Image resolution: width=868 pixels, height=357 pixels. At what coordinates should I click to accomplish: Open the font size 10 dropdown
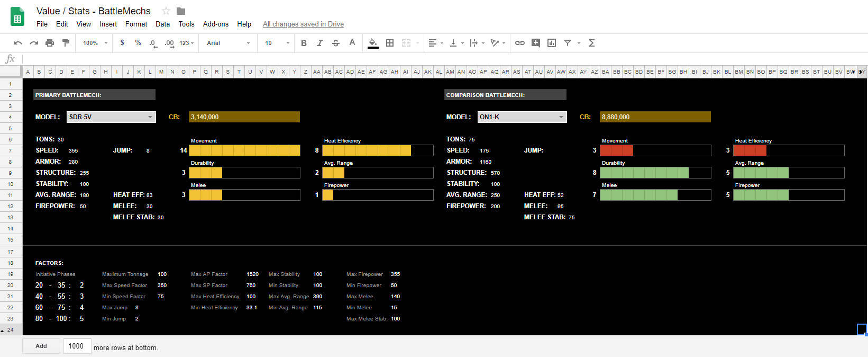[277, 43]
